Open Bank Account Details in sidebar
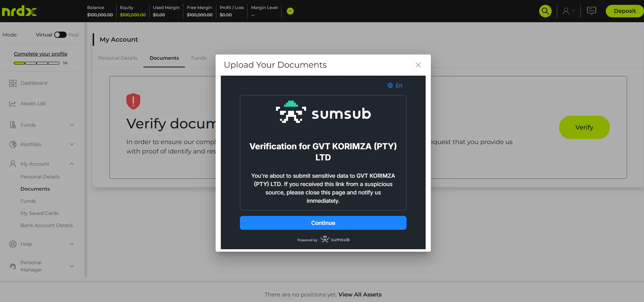Screen dimensions: 644x302 [x=47, y=225]
